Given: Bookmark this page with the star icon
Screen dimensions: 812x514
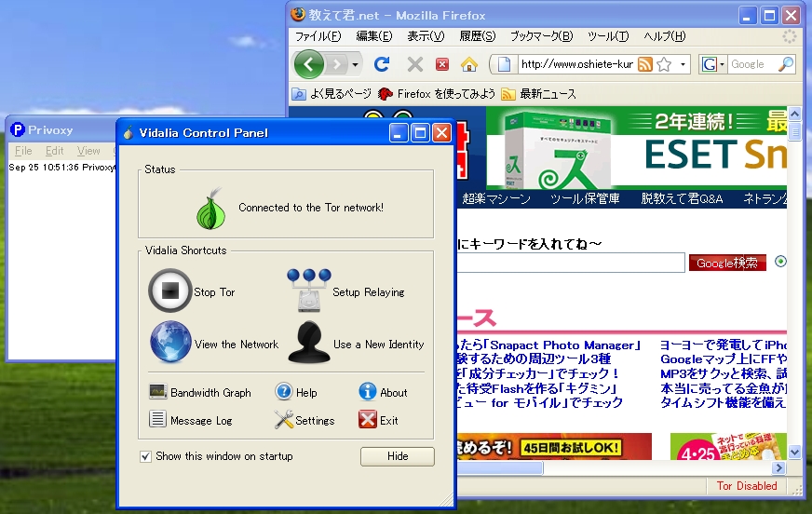Looking at the screenshot, I should tap(663, 64).
